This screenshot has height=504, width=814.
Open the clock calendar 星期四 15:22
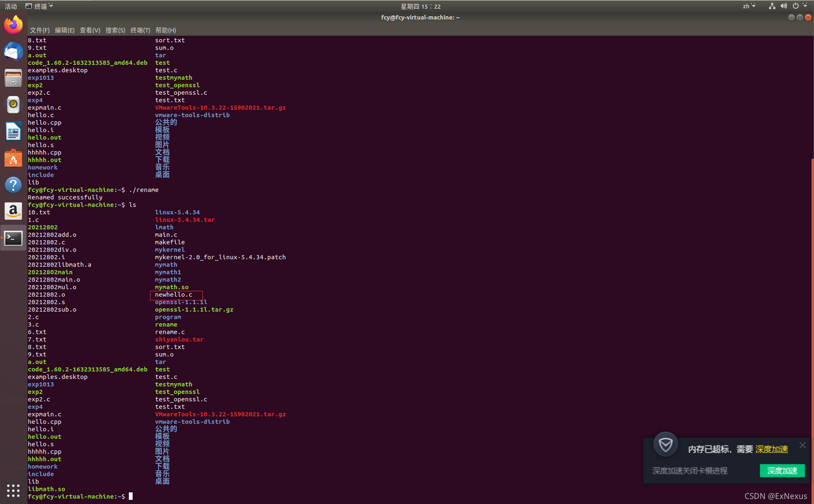click(x=420, y=6)
